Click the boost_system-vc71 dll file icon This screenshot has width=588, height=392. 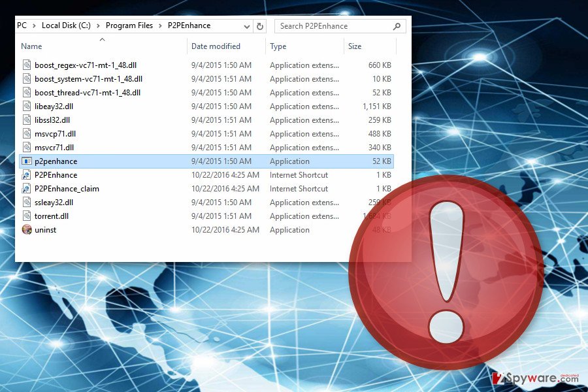point(27,78)
